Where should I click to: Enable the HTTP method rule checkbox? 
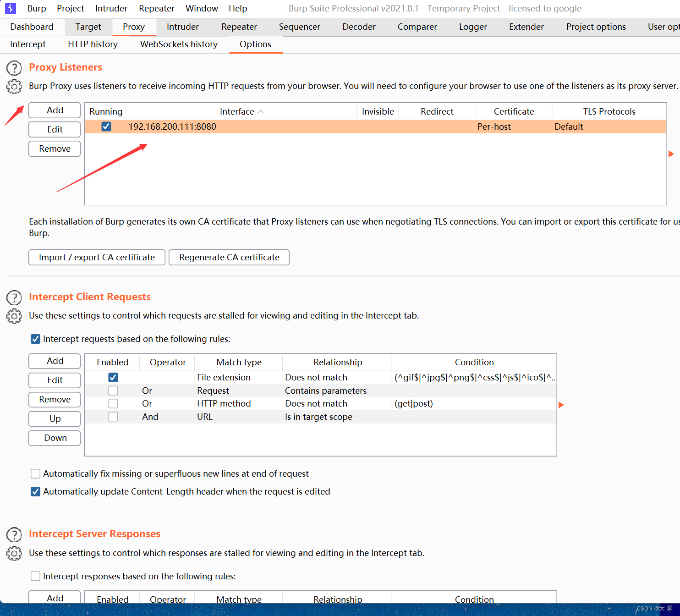click(x=113, y=403)
